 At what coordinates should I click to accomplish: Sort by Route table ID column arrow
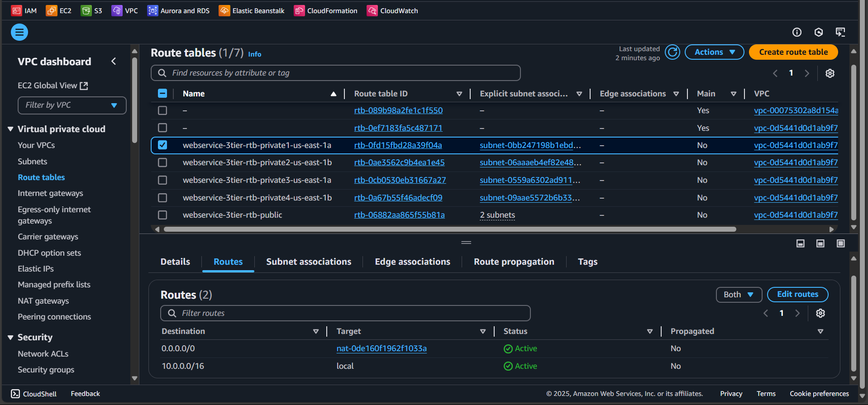(x=459, y=94)
